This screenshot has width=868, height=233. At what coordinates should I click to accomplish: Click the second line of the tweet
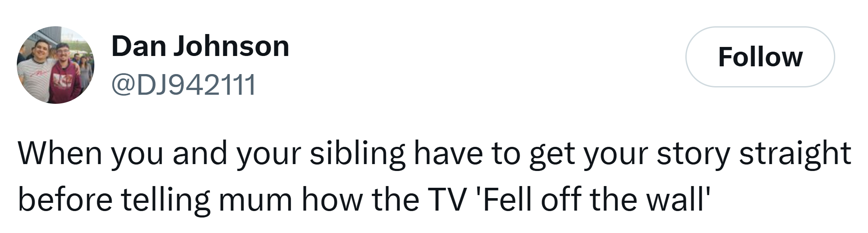363,199
